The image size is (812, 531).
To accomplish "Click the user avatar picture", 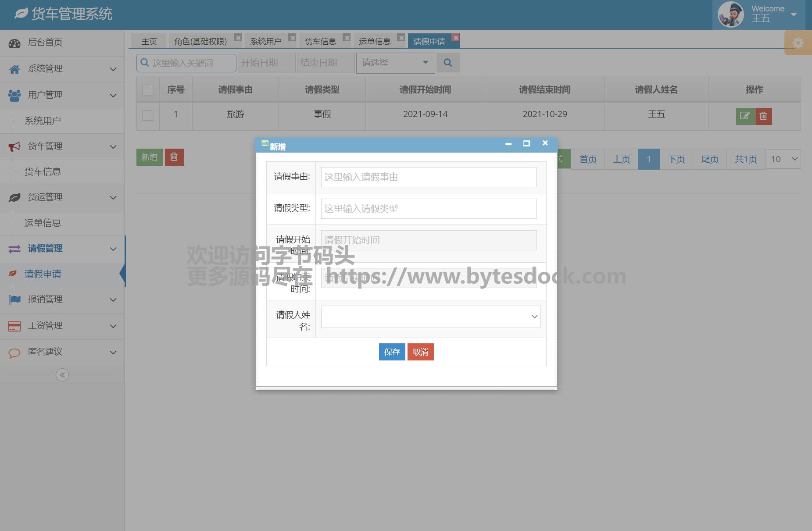I will click(x=730, y=14).
